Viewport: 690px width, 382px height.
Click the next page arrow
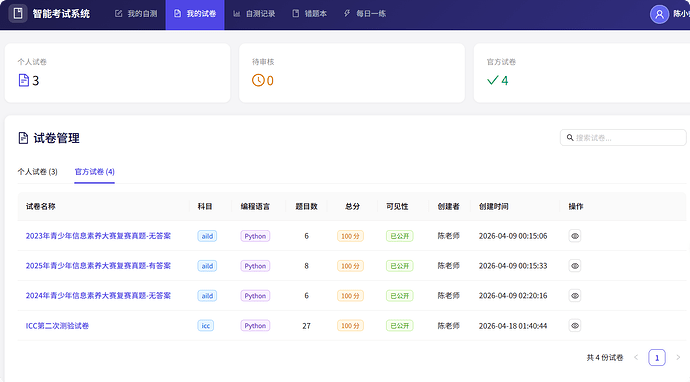(678, 357)
